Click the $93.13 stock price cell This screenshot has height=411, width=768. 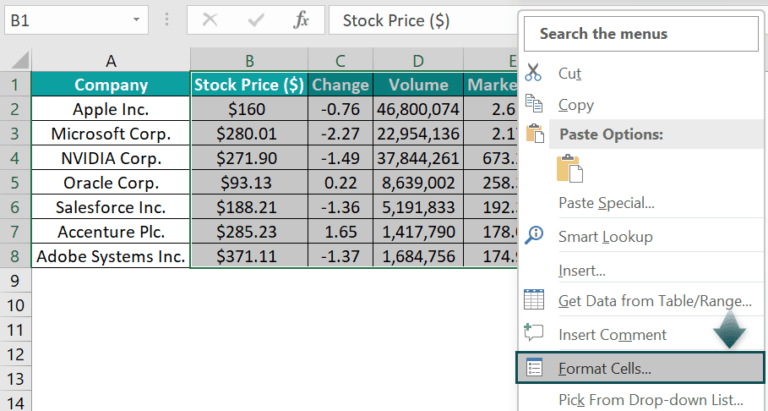(249, 182)
